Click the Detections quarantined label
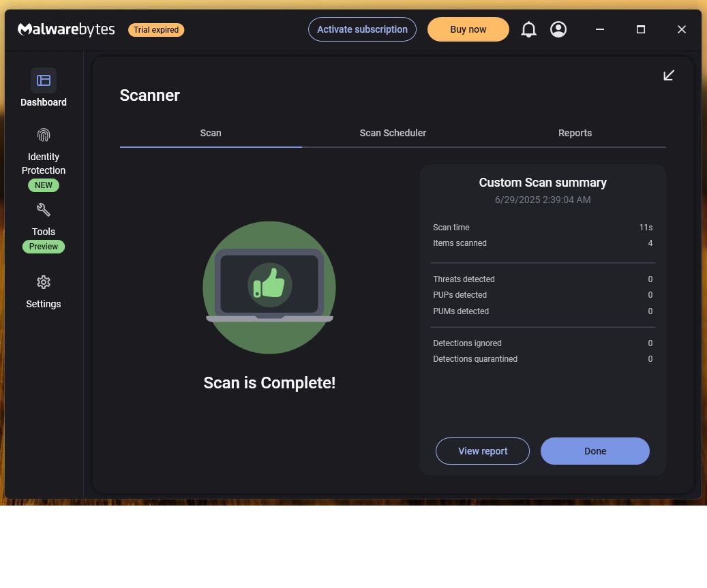 pyautogui.click(x=475, y=359)
